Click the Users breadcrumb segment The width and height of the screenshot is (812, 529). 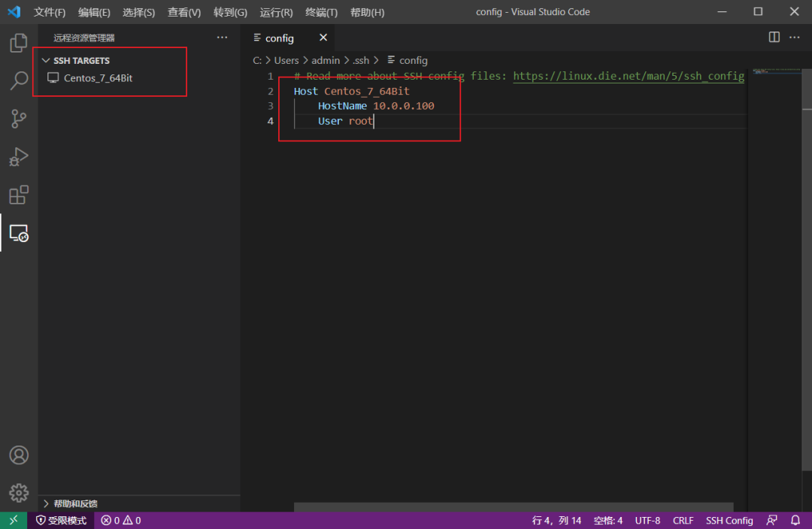tap(286, 61)
